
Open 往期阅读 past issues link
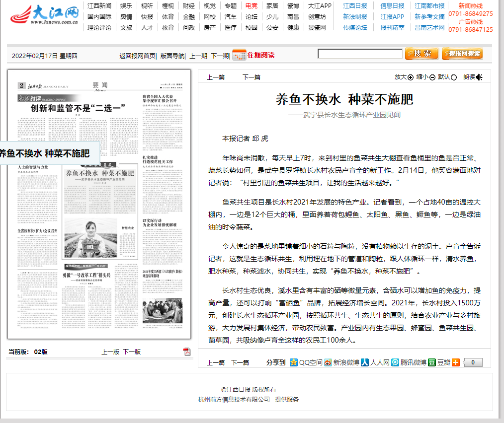(260, 55)
